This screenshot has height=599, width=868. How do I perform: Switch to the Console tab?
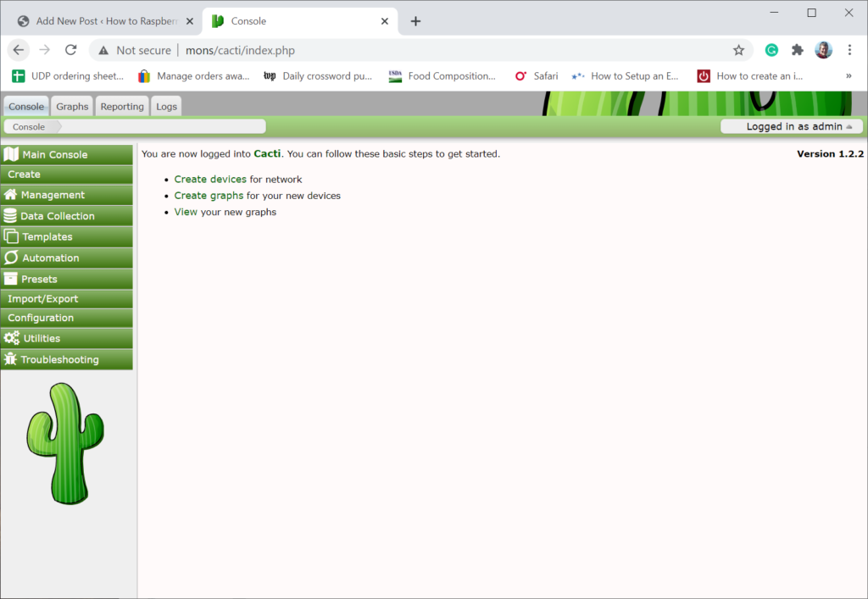(x=26, y=106)
